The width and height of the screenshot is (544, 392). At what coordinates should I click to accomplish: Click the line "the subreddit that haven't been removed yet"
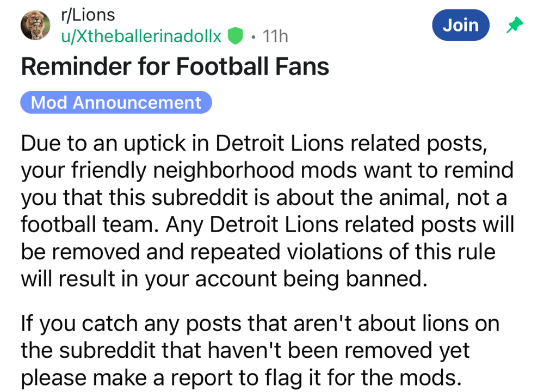coord(245,351)
